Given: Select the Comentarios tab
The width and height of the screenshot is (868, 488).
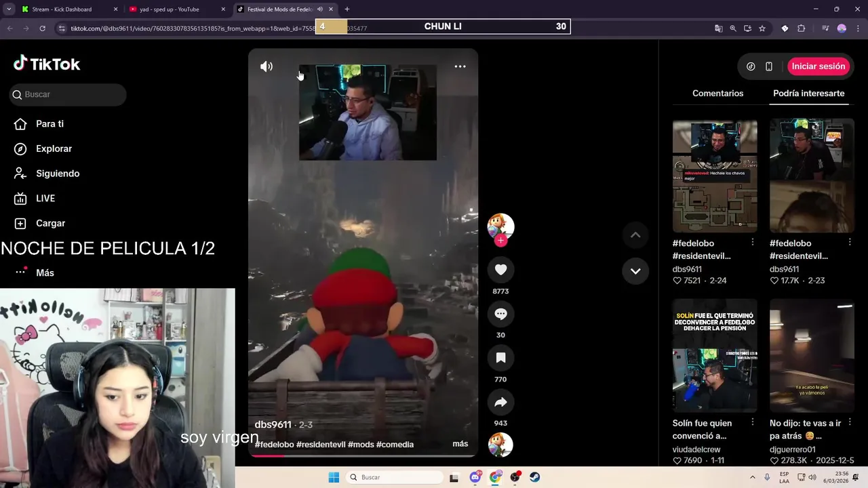Looking at the screenshot, I should point(717,94).
